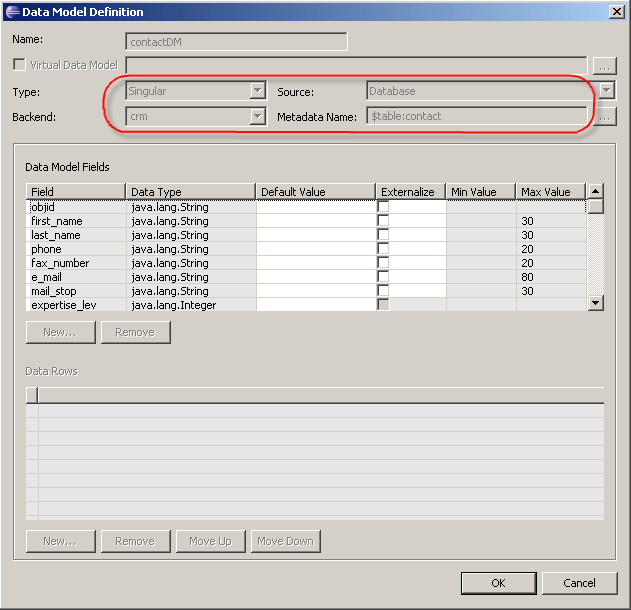Close the Data Model Definition dialog

click(x=616, y=12)
